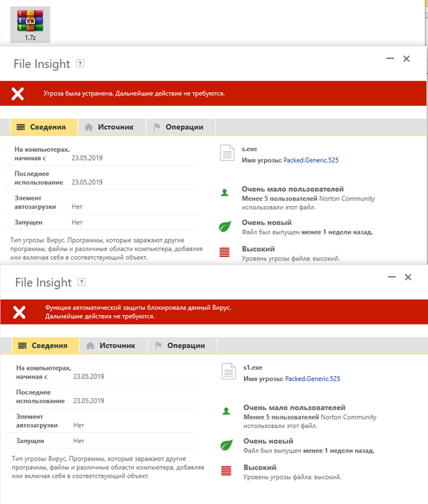Switch to Источник tab in top window
The width and height of the screenshot is (428, 504).
(112, 127)
